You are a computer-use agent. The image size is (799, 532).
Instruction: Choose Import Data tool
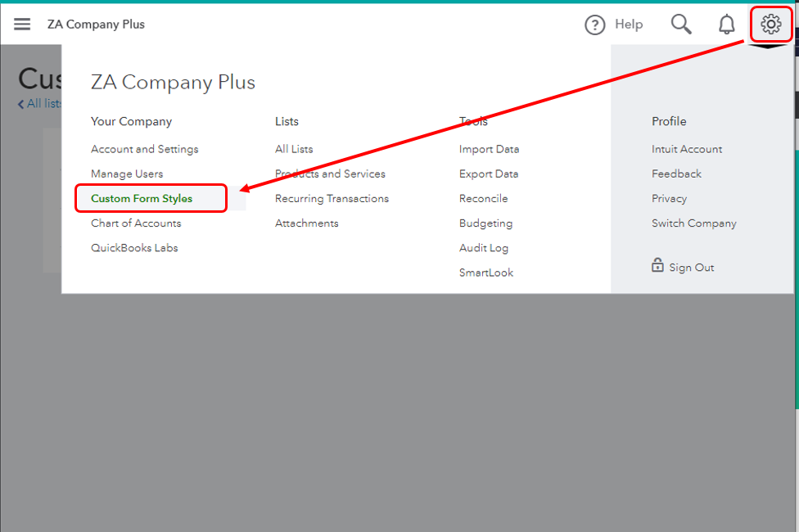490,149
